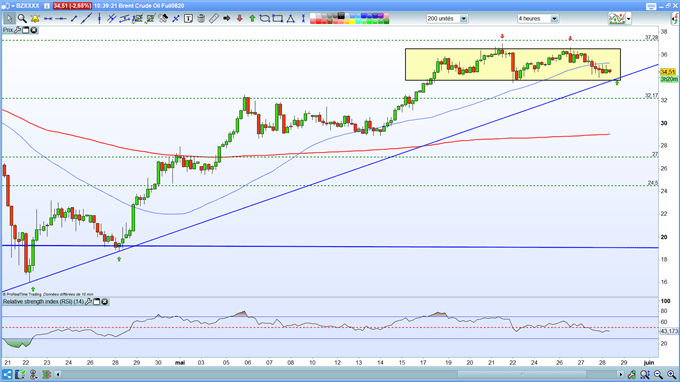The image size is (680, 382).
Task: Click the info icon beside BZXXXX
Action: pyautogui.click(x=46, y=6)
